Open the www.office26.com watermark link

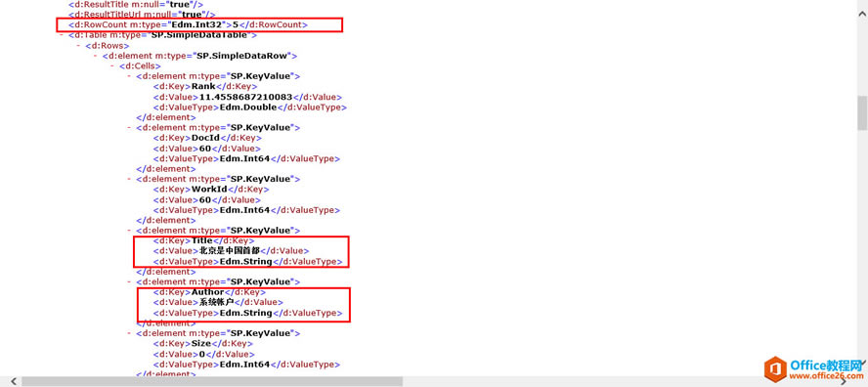pyautogui.click(x=825, y=376)
